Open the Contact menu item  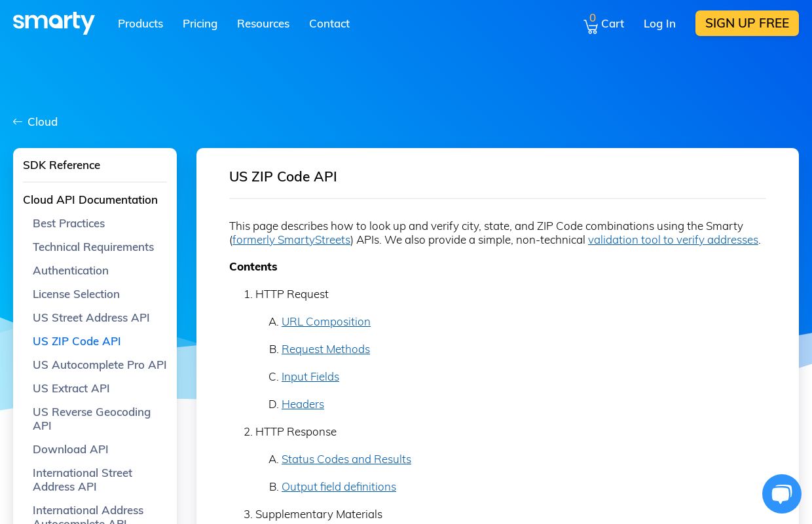pyautogui.click(x=329, y=24)
